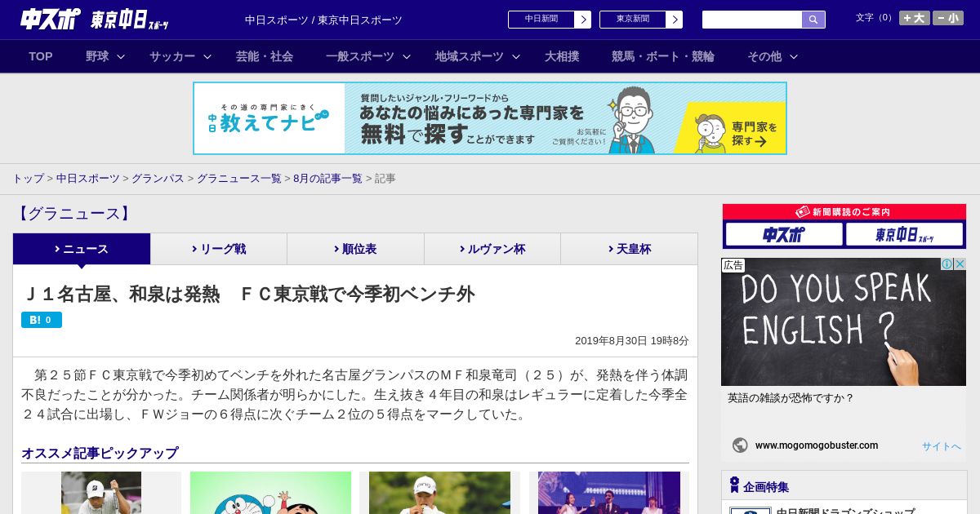Open the 一般スポーツ navigation menu

[x=360, y=56]
